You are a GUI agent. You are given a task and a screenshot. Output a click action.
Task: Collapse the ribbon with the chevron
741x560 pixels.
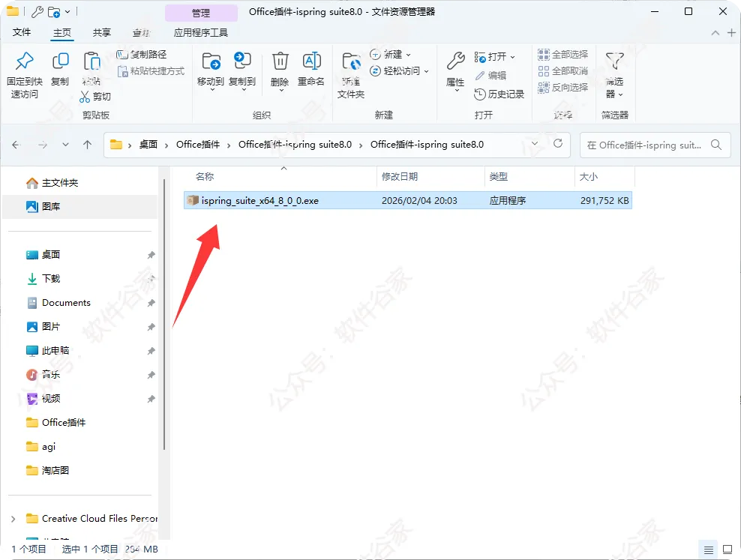tap(715, 32)
